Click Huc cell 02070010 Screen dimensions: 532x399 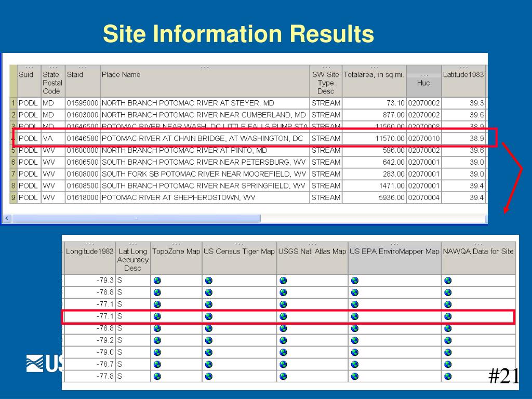click(x=424, y=138)
